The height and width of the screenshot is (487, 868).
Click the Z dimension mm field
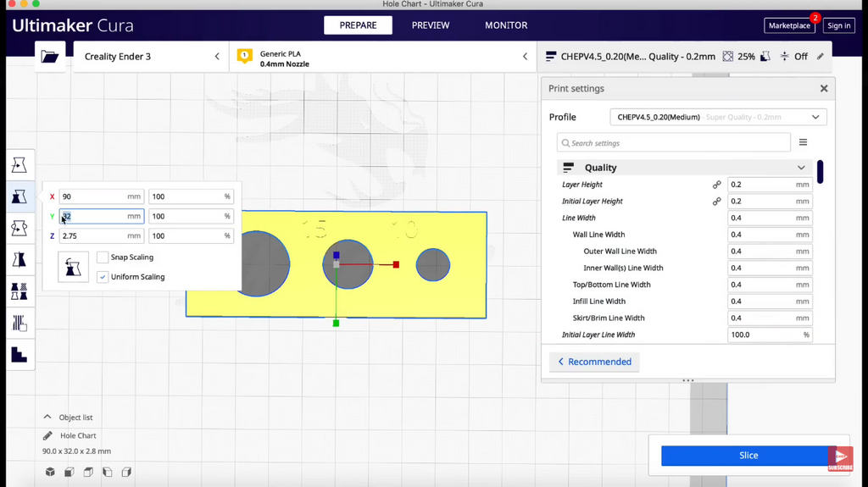click(102, 235)
